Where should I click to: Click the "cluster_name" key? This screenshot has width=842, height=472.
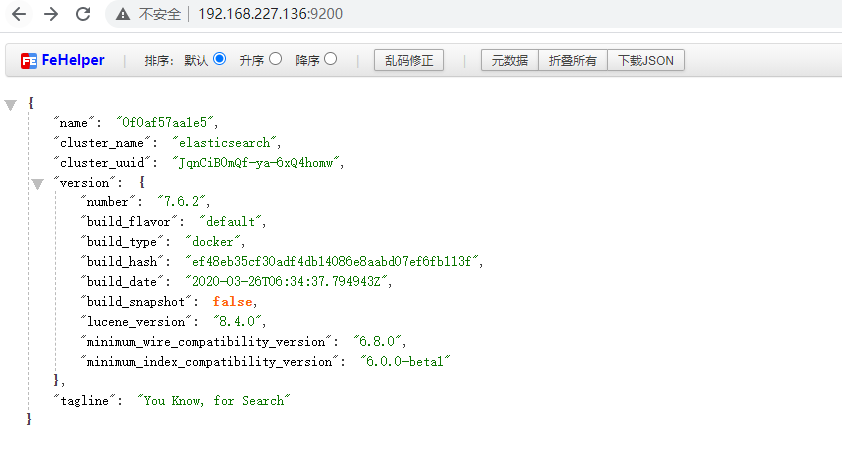(101, 143)
